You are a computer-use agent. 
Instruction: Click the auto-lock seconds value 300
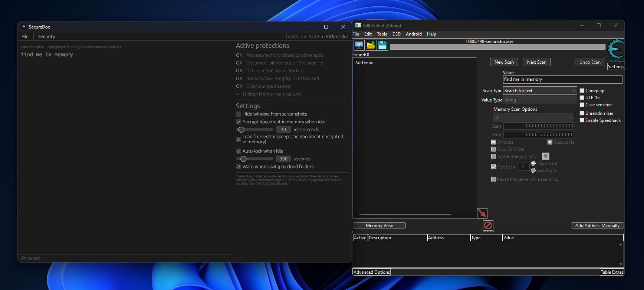283,159
